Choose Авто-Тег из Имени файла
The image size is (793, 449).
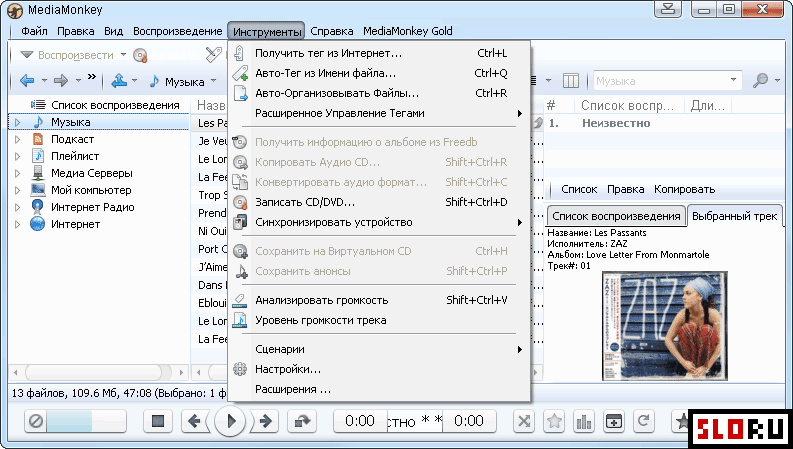click(379, 73)
